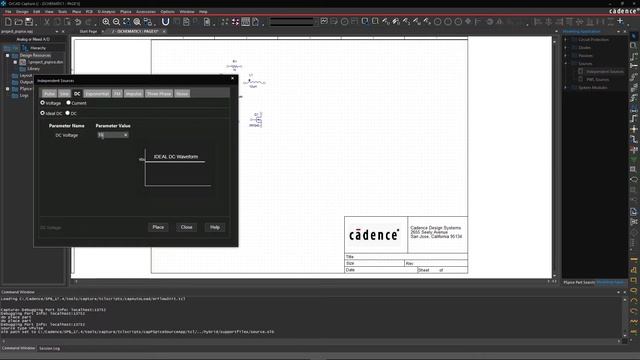
Task: Click the Zoom Out magnifier
Action: pyautogui.click(x=116, y=22)
